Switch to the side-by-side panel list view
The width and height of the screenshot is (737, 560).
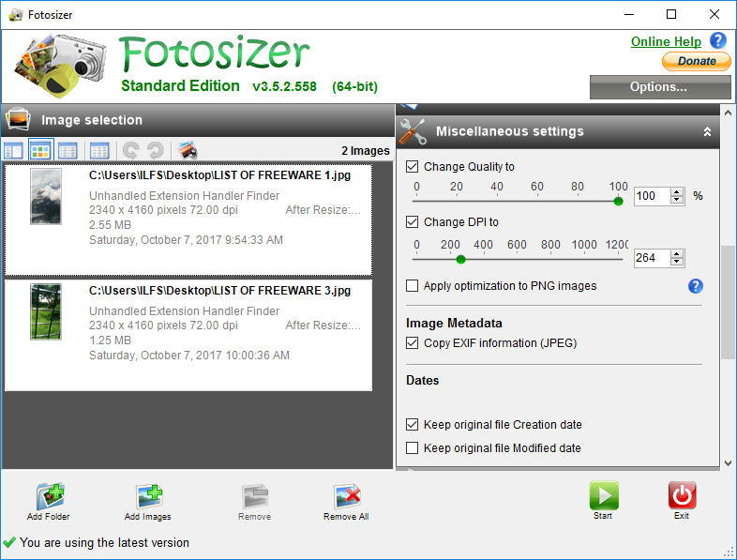pos(13,151)
